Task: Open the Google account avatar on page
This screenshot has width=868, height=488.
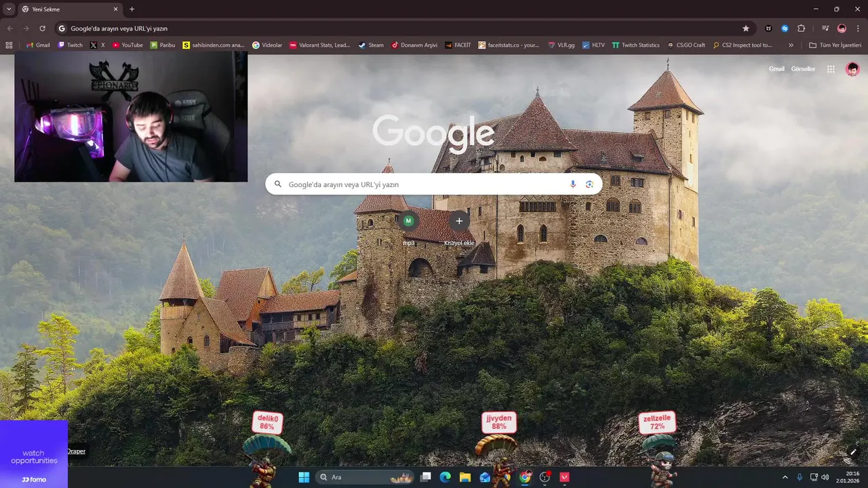Action: coord(852,69)
